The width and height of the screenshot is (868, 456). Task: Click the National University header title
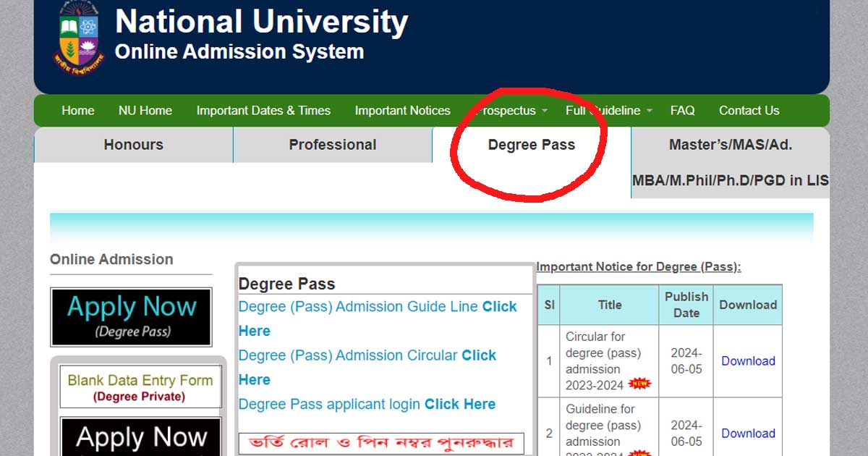[261, 21]
